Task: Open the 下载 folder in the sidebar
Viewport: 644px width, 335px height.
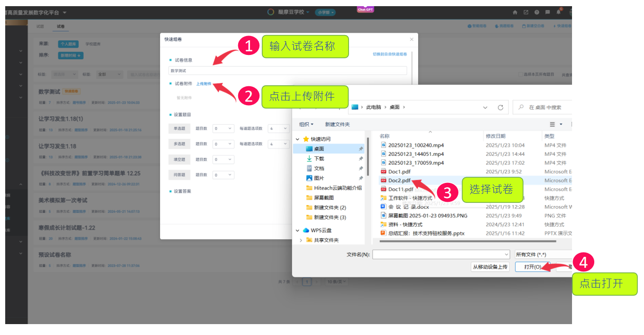Action: [x=319, y=159]
